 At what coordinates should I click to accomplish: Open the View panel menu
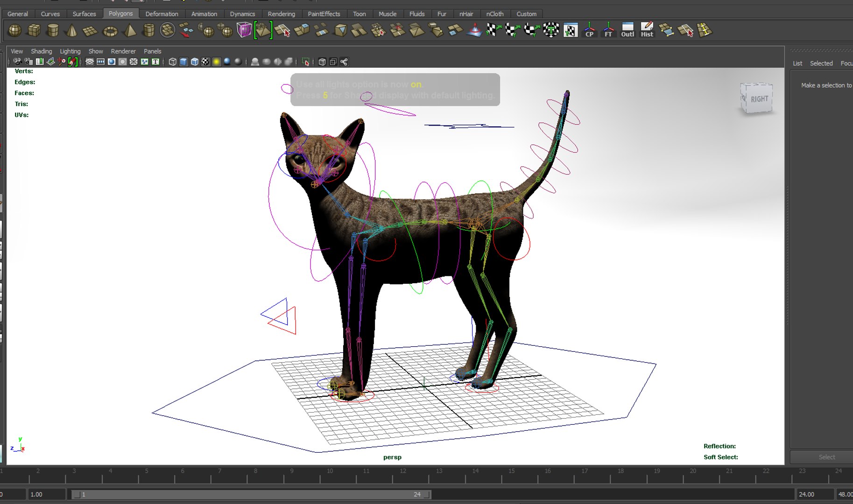[x=17, y=51]
